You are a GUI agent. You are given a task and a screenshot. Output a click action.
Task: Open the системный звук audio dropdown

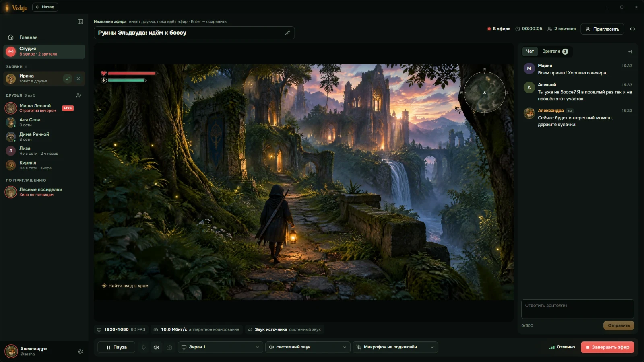coord(308,347)
